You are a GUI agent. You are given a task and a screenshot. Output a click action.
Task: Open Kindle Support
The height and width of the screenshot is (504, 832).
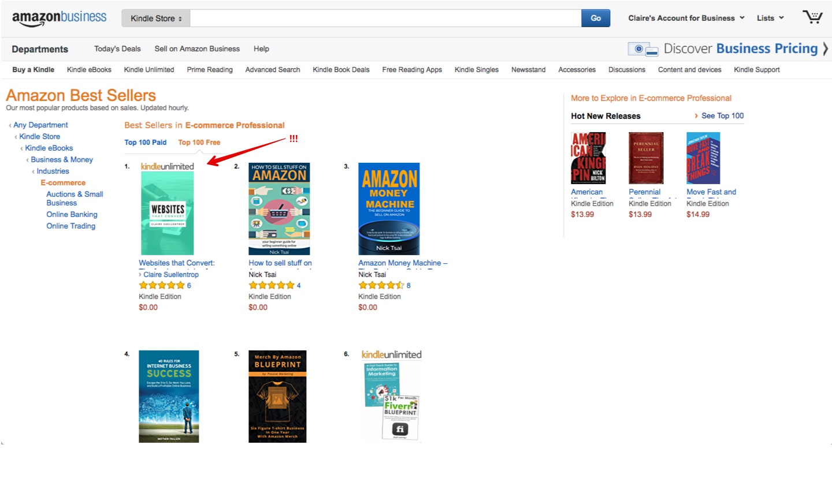tap(757, 70)
